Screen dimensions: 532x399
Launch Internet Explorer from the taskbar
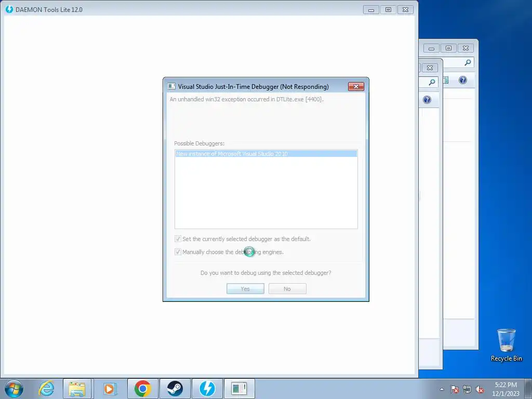point(46,389)
